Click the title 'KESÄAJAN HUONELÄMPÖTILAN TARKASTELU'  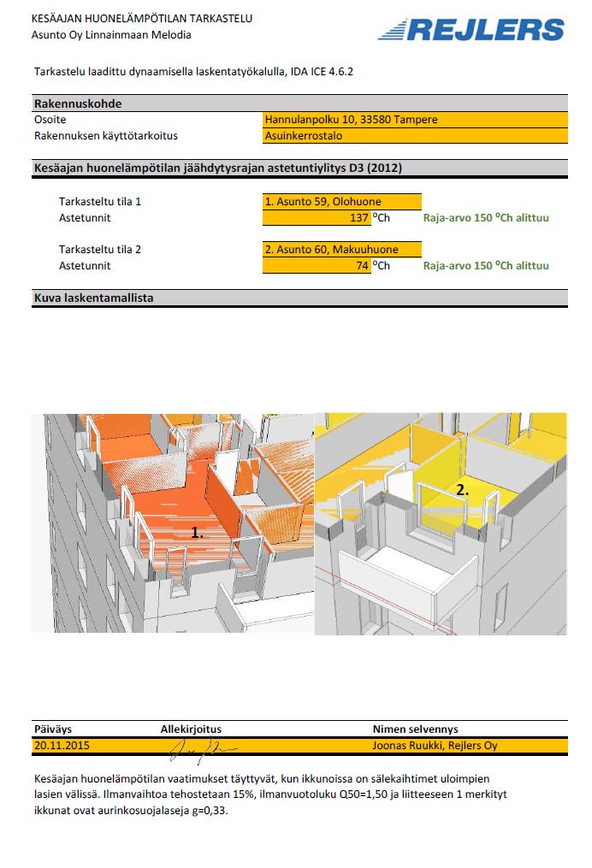(142, 18)
